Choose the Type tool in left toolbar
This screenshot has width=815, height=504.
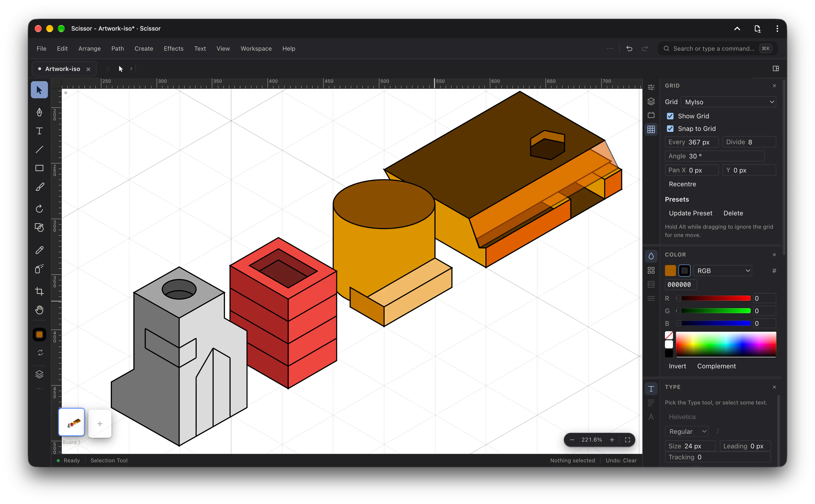(x=39, y=131)
